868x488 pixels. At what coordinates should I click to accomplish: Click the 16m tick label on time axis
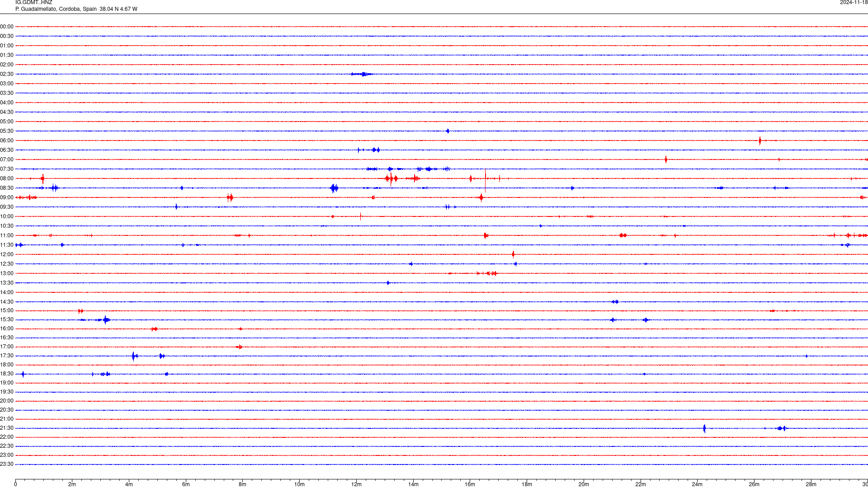coord(470,484)
